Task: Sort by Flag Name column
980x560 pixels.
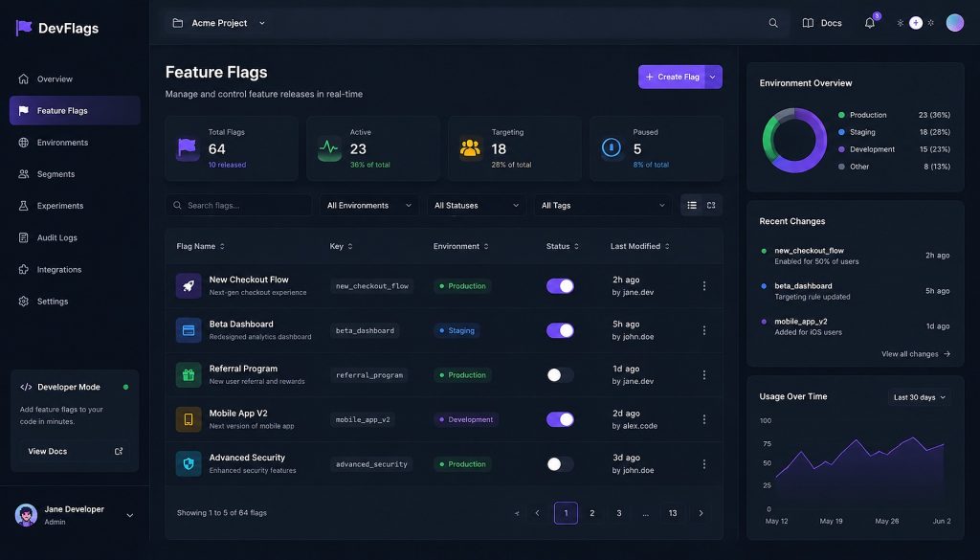Action: pos(201,246)
